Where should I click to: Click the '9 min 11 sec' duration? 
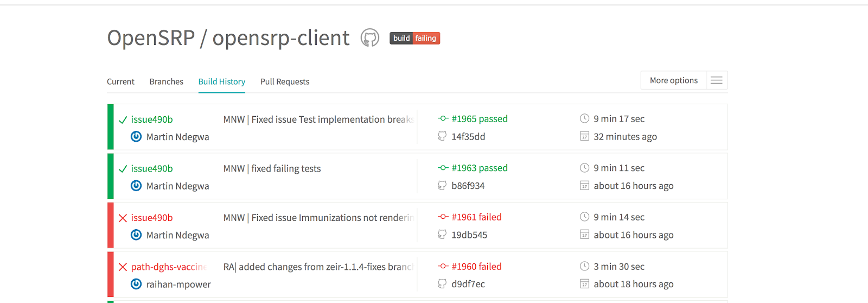coord(619,168)
